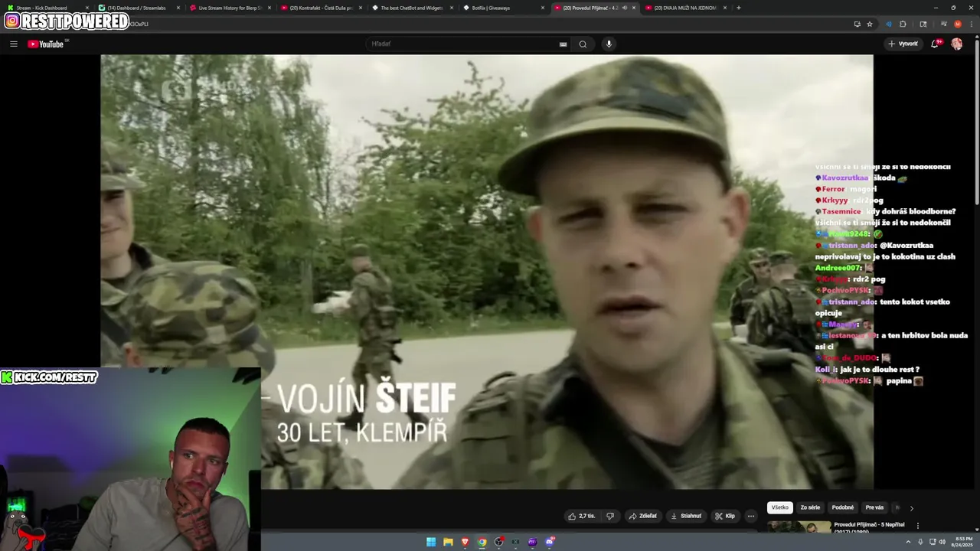Select the Pre vás filter chip
The width and height of the screenshot is (980, 551).
coord(874,507)
